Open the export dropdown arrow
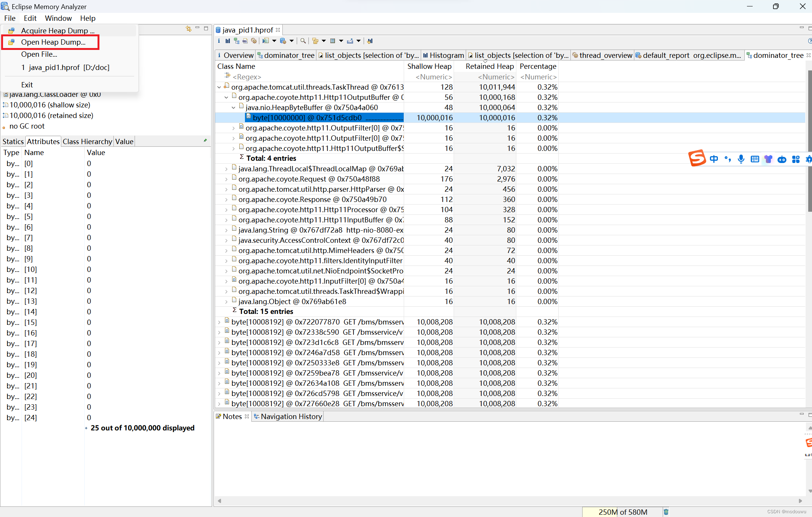 [x=358, y=41]
